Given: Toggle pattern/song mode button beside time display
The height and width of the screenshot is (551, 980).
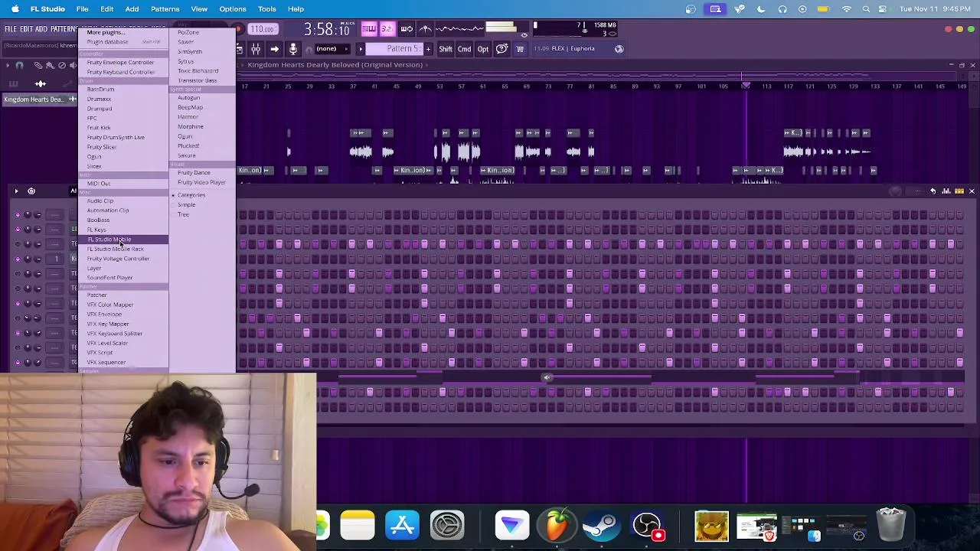Looking at the screenshot, I should 369,29.
